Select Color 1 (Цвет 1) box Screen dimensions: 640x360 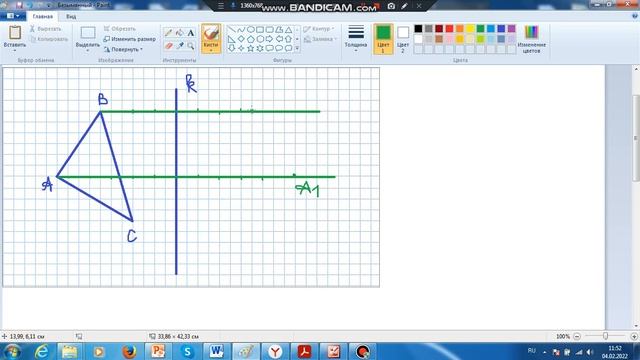[x=383, y=39]
